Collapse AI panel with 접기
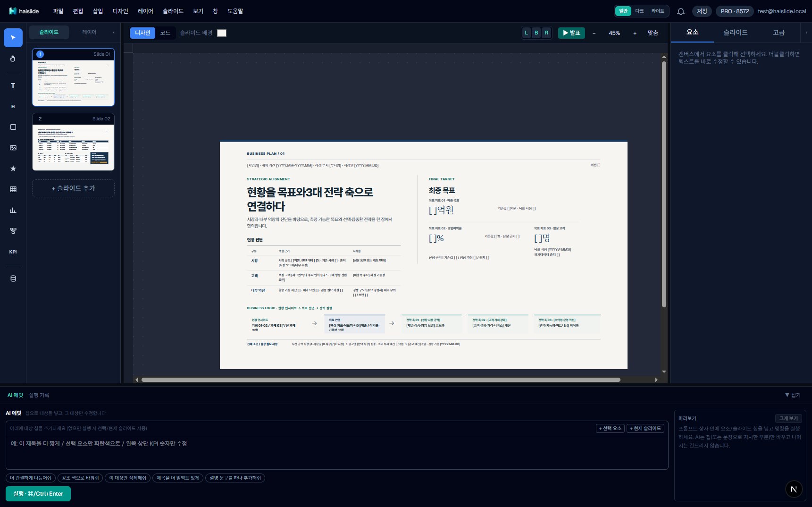The width and height of the screenshot is (812, 507). 793,395
